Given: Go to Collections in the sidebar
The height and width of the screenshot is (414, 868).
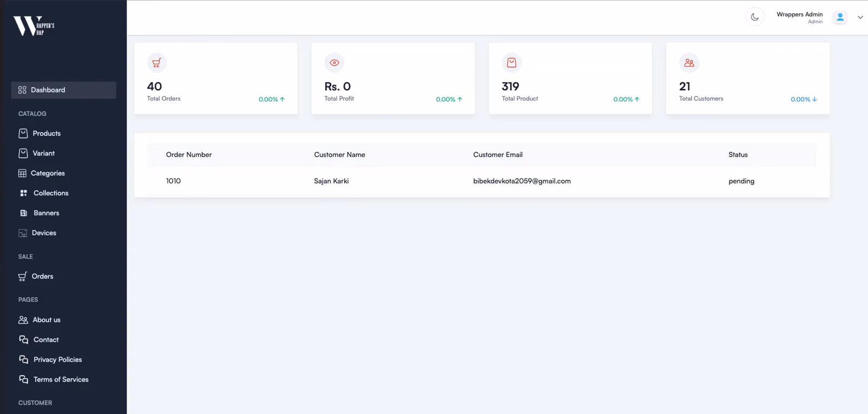Looking at the screenshot, I should click(51, 193).
